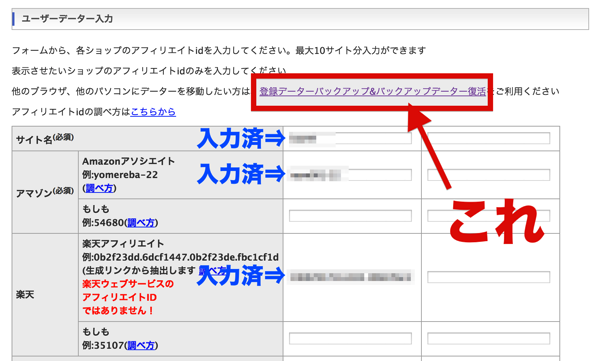Click the 楽天 row label cell
600x361 pixels.
click(x=45, y=295)
